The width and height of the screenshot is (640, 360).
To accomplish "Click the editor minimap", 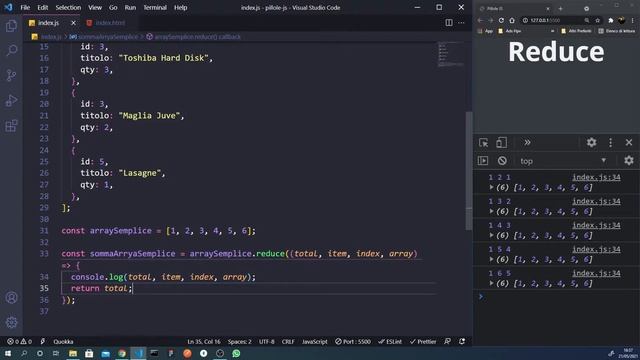I will tap(451, 54).
